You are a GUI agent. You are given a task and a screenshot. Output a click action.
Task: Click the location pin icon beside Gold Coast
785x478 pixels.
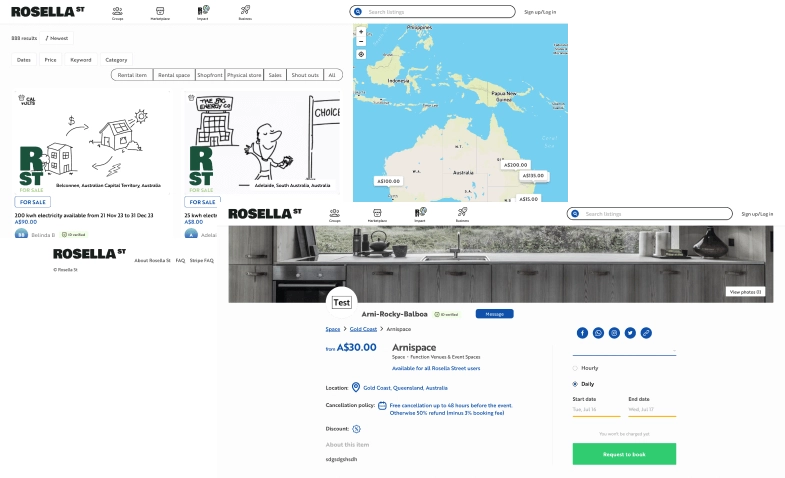355,387
